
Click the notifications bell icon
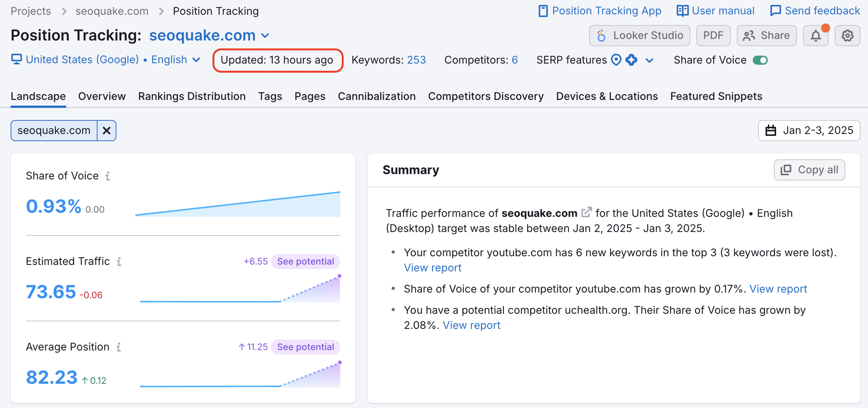click(x=815, y=36)
